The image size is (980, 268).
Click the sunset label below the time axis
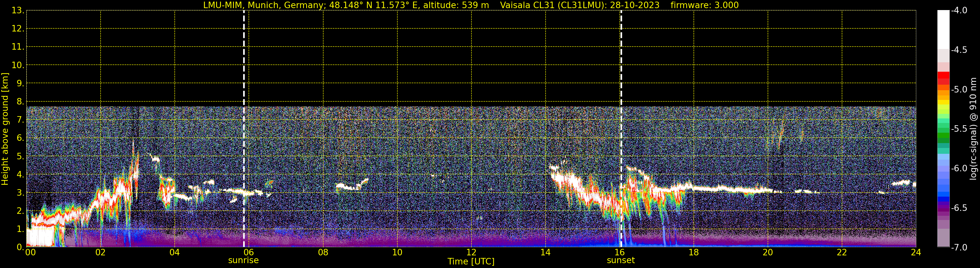pos(621,261)
